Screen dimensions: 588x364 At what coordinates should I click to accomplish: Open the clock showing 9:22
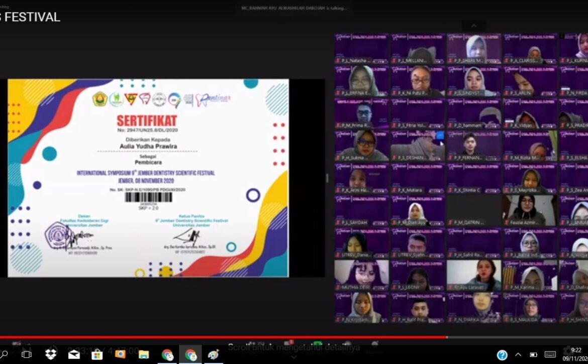pyautogui.click(x=575, y=354)
